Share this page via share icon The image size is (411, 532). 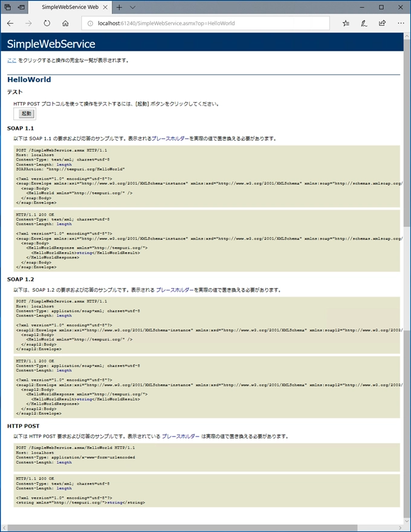(x=382, y=24)
